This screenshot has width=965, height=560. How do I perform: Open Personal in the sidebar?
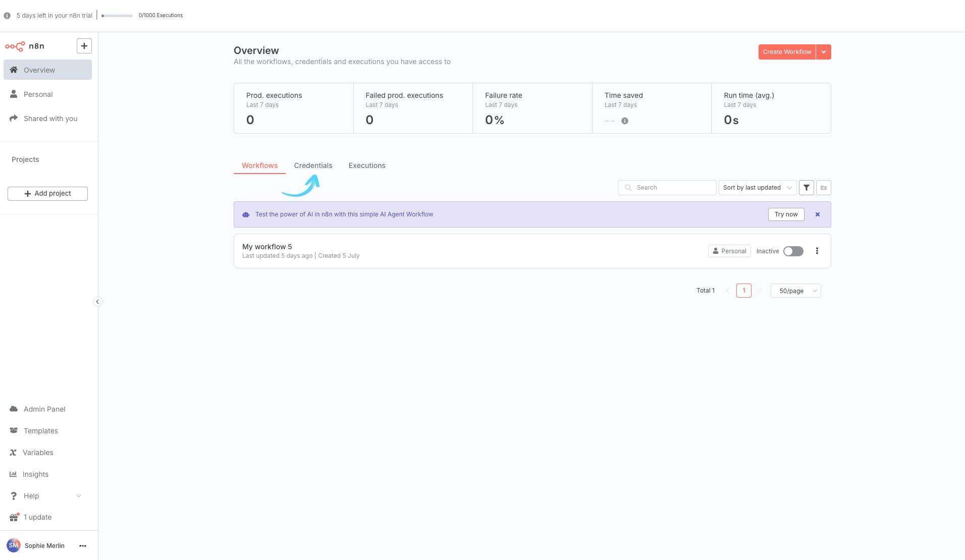click(47, 94)
